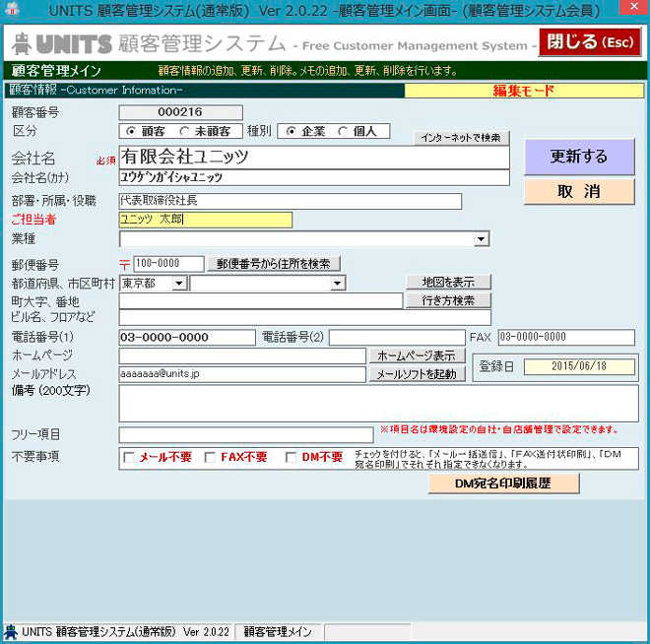Tick the DM不要 checkbox

291,457
